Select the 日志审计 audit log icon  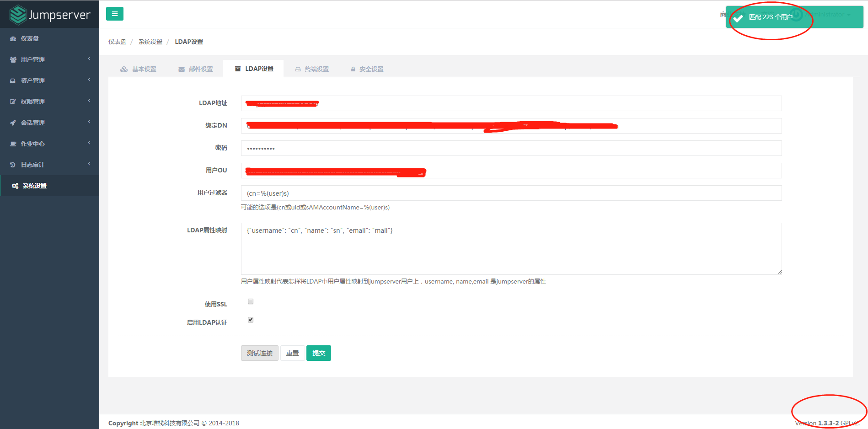pyautogui.click(x=13, y=164)
